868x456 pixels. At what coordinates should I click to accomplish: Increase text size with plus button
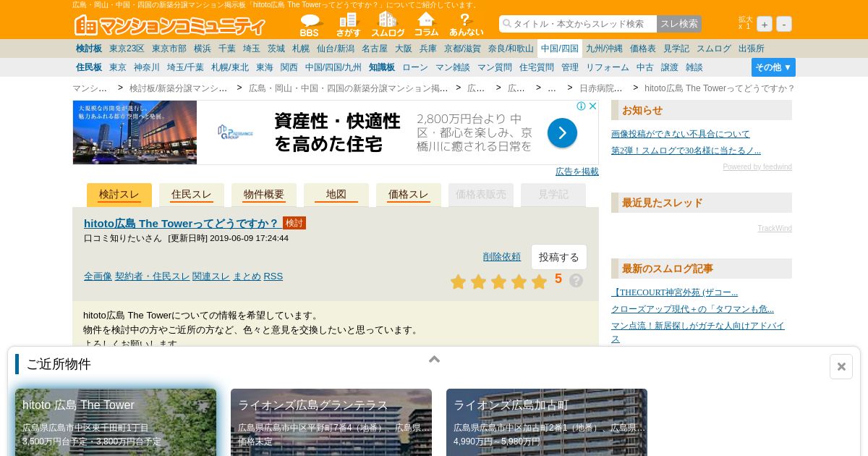point(765,24)
